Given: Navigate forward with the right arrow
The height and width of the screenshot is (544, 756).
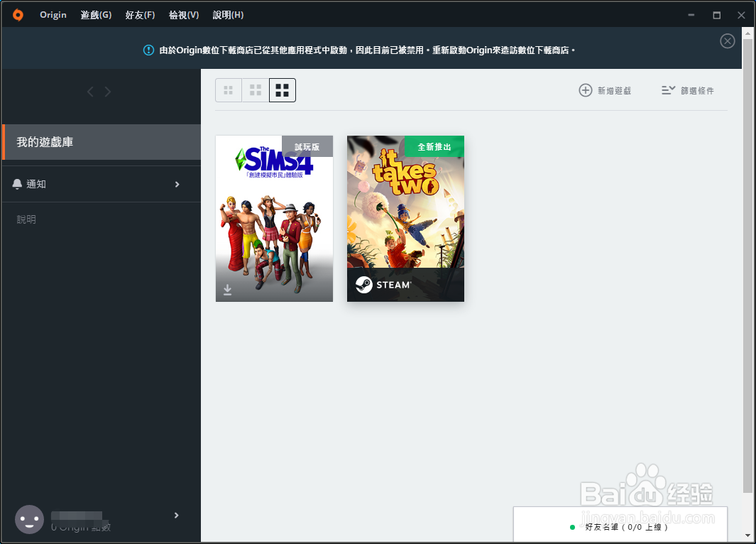Looking at the screenshot, I should click(107, 92).
